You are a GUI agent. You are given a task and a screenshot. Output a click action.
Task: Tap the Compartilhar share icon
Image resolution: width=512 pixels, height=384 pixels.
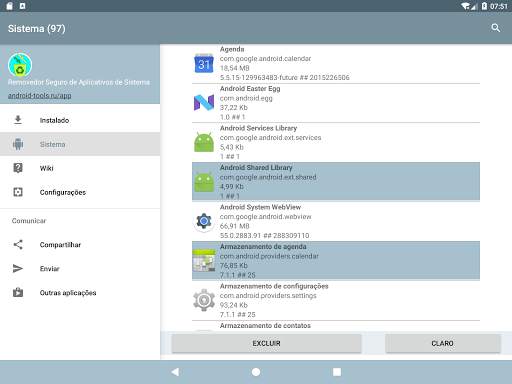point(18,244)
